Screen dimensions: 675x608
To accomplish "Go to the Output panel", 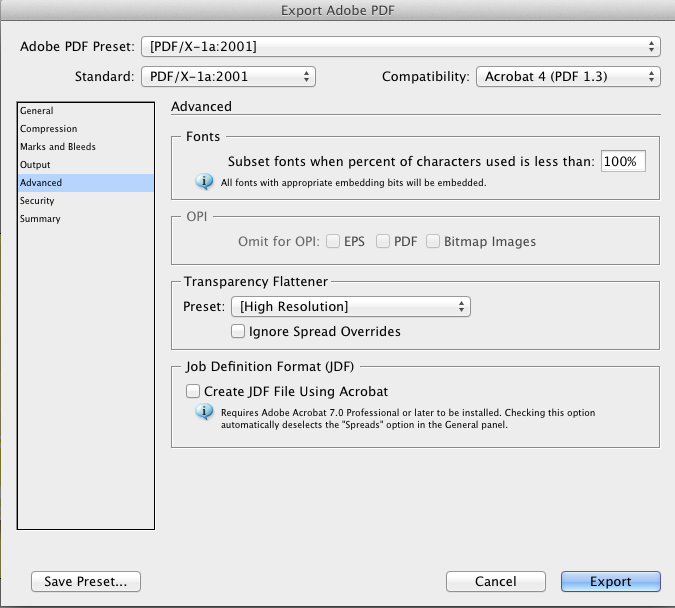I will point(86,165).
